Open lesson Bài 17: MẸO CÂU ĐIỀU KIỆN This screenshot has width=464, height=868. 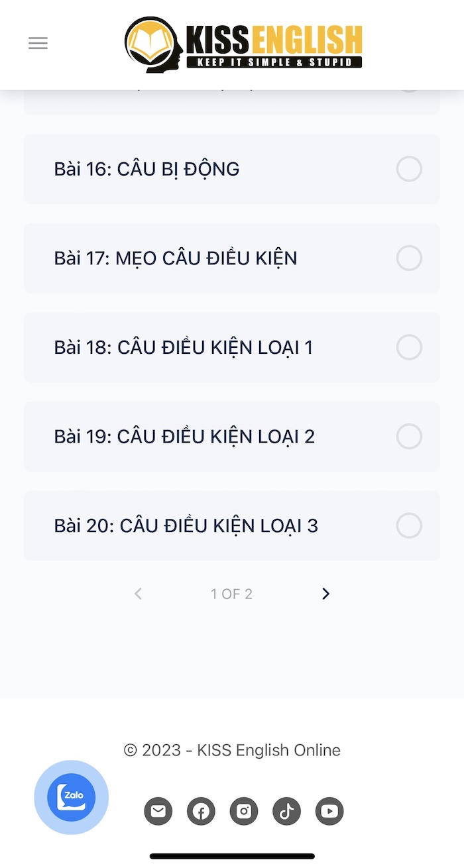[232, 258]
